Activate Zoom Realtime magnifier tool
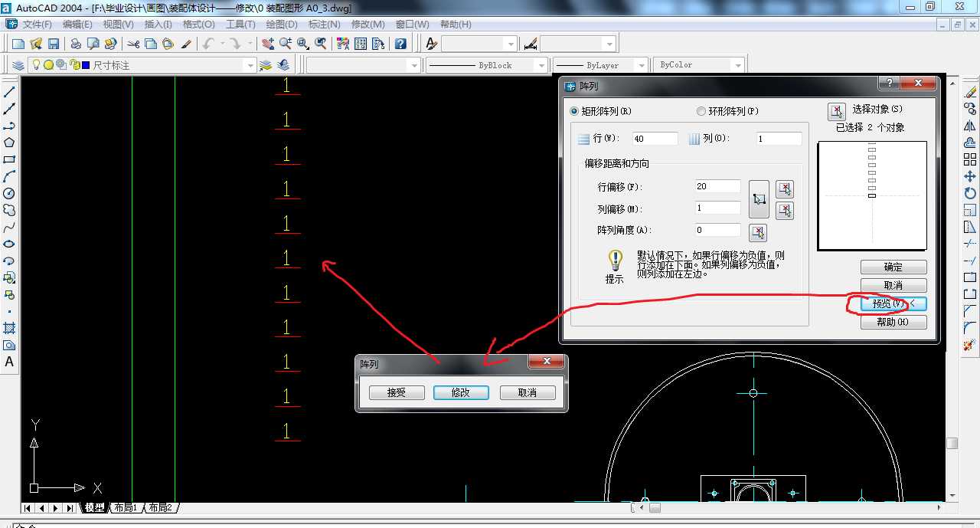The image size is (980, 528). (286, 44)
